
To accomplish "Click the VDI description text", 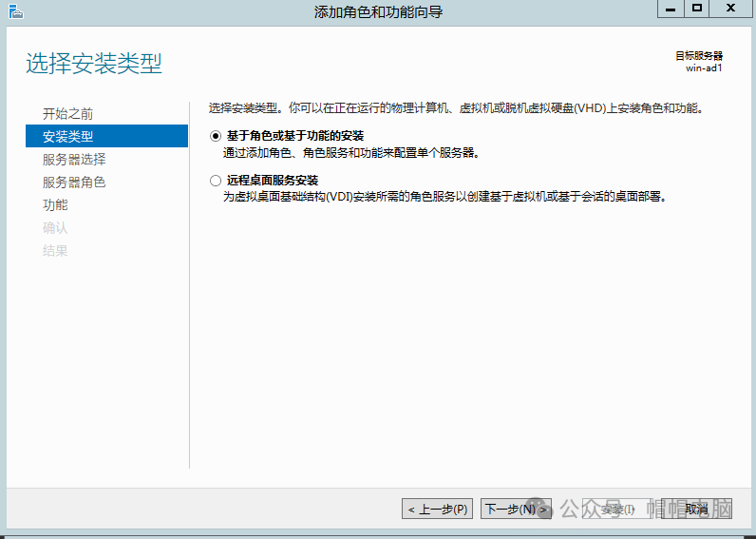I will pos(445,197).
